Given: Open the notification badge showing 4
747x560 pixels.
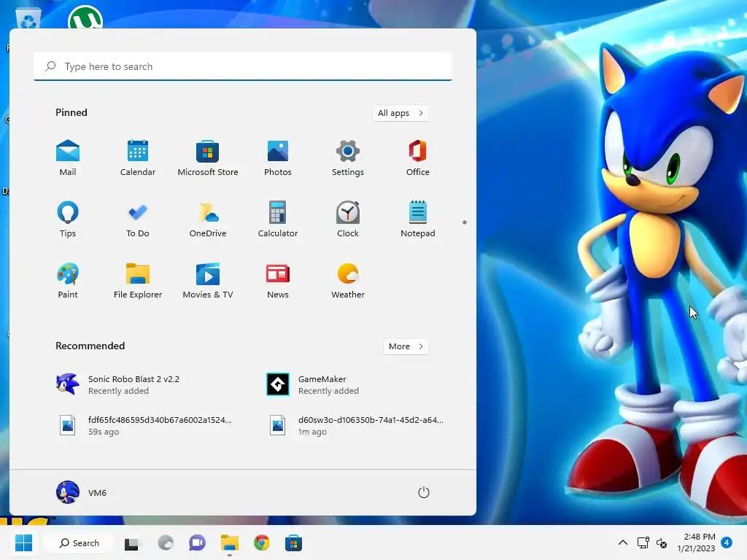Looking at the screenshot, I should 727,542.
